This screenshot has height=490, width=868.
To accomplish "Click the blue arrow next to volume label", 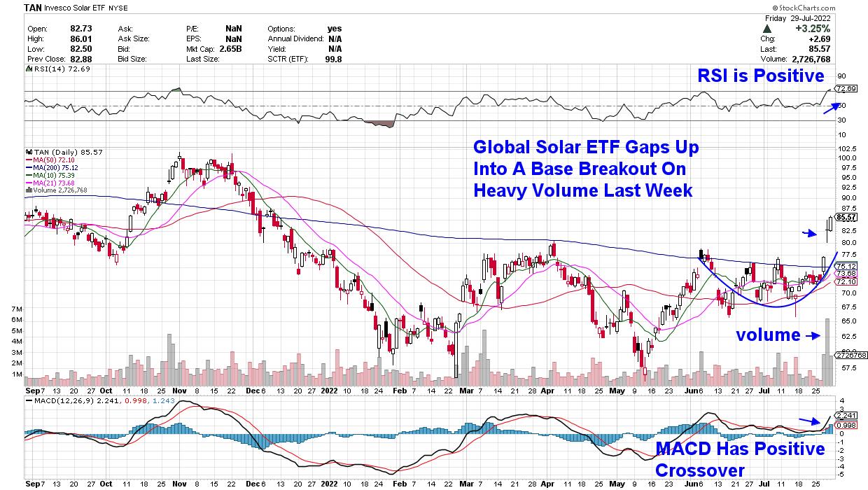I will tap(814, 336).
